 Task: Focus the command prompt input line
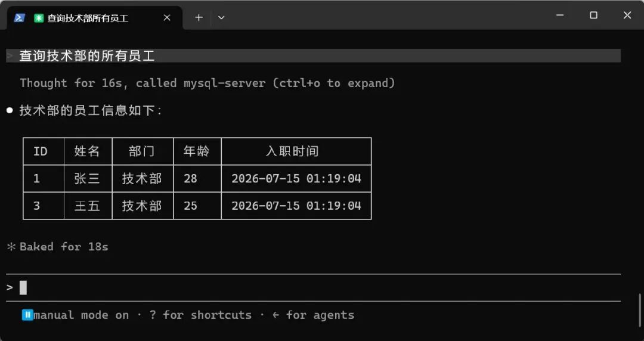point(313,287)
